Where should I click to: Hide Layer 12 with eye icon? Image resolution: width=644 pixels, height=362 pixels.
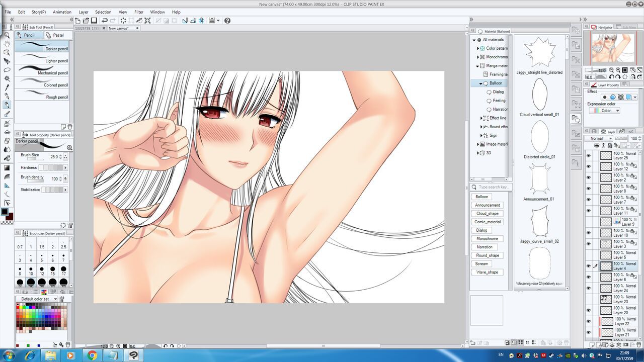point(588,167)
